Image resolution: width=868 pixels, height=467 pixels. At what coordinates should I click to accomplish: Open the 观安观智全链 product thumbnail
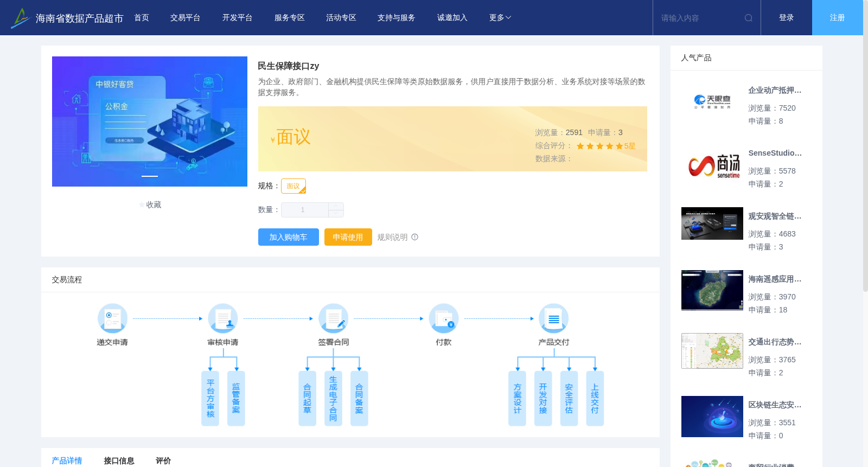(x=712, y=223)
